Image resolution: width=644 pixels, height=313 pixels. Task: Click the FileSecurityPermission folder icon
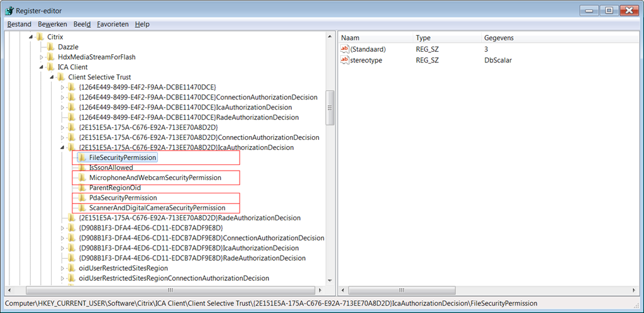(81, 157)
